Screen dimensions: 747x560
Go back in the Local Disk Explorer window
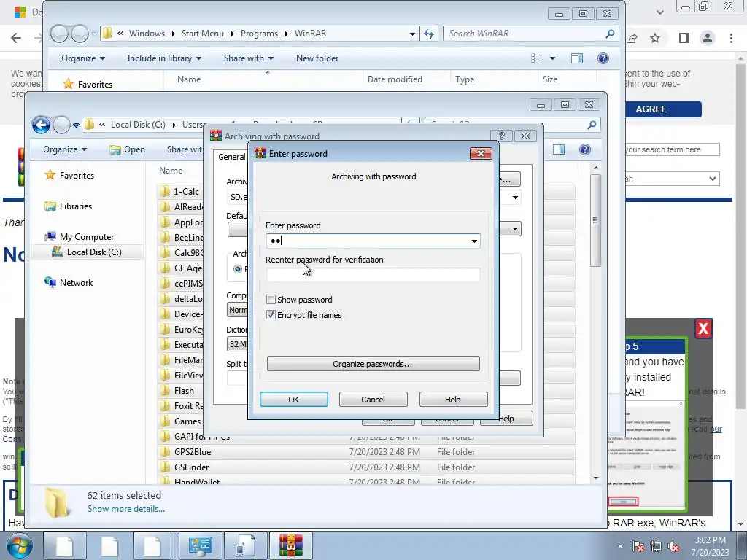41,125
